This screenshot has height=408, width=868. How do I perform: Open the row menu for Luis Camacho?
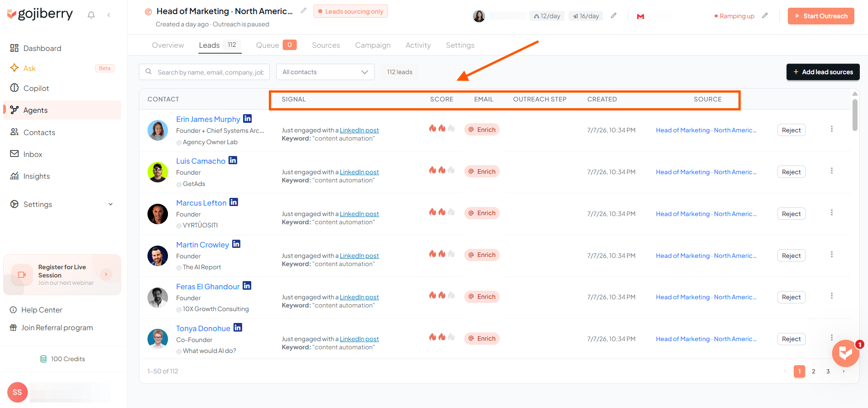(x=832, y=171)
